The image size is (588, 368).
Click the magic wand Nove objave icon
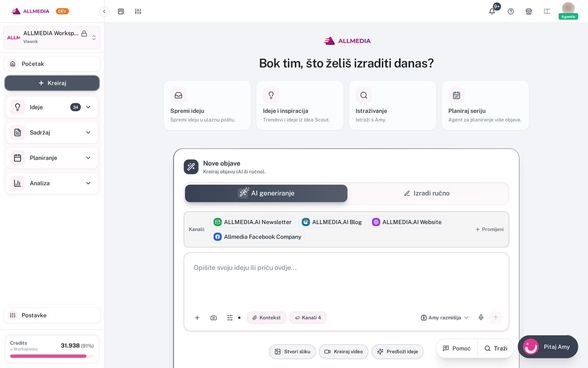tap(191, 167)
